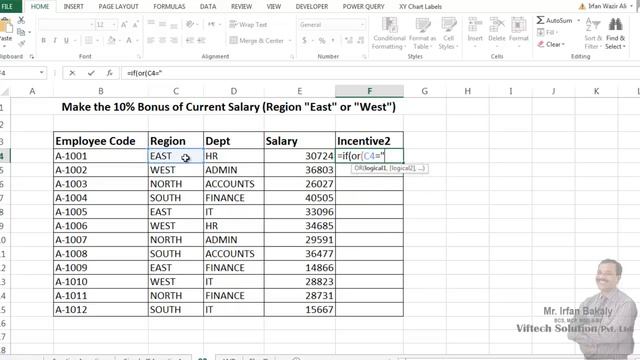This screenshot has height=360, width=640.
Task: Switch to the DATA tab
Action: [208, 7]
